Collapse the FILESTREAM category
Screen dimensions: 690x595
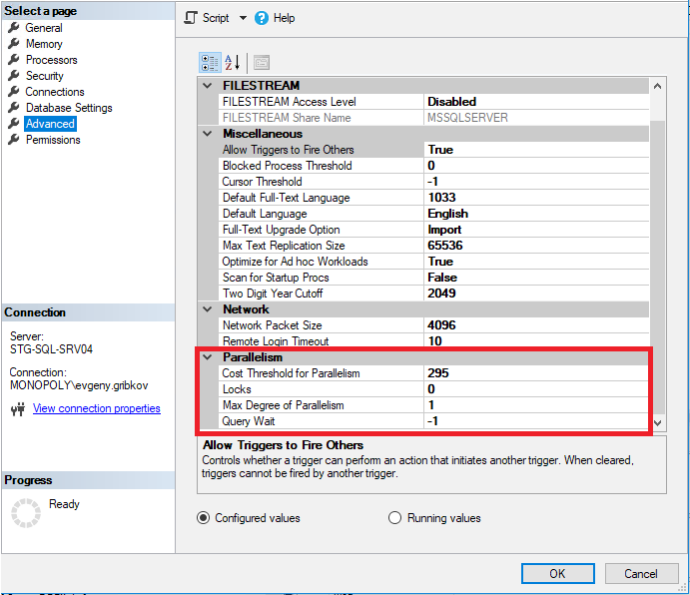pyautogui.click(x=207, y=85)
